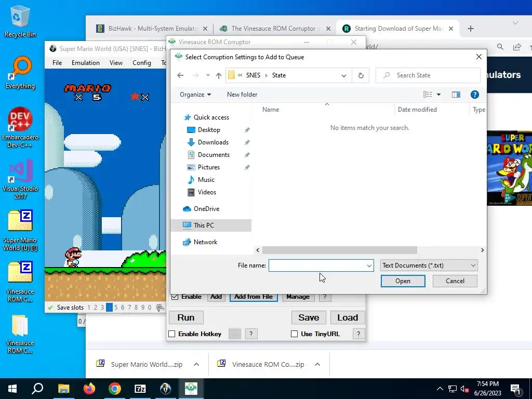
Task: Open the Text Documents file type dropdown
Action: 429,265
